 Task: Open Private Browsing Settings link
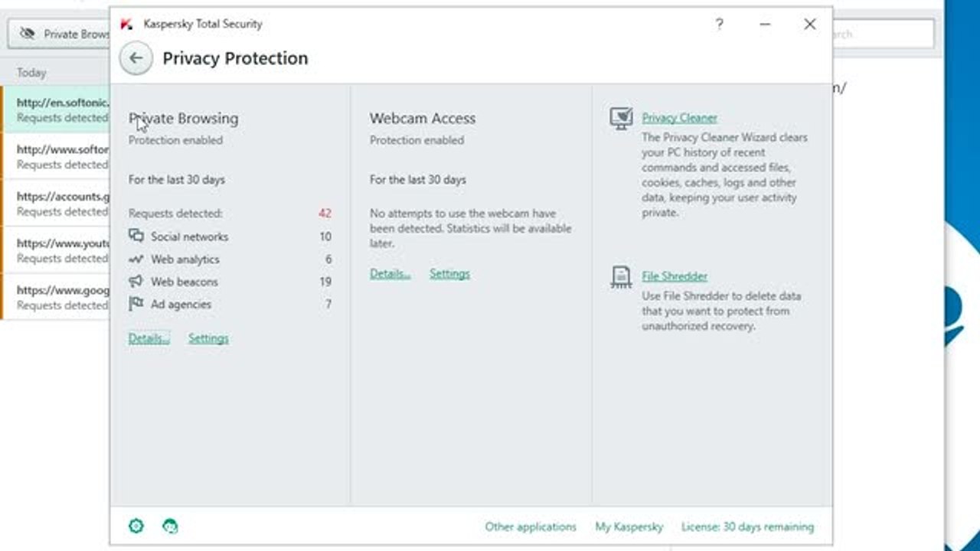208,338
